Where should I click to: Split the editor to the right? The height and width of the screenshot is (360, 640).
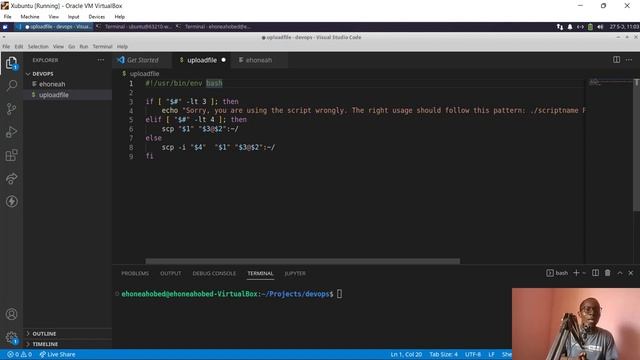(x=616, y=60)
